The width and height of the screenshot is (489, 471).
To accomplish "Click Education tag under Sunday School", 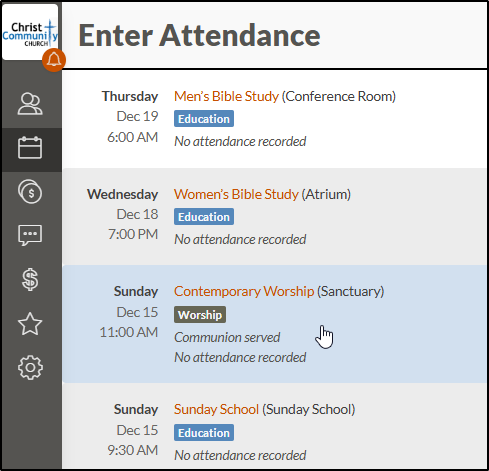I will pyautogui.click(x=204, y=433).
